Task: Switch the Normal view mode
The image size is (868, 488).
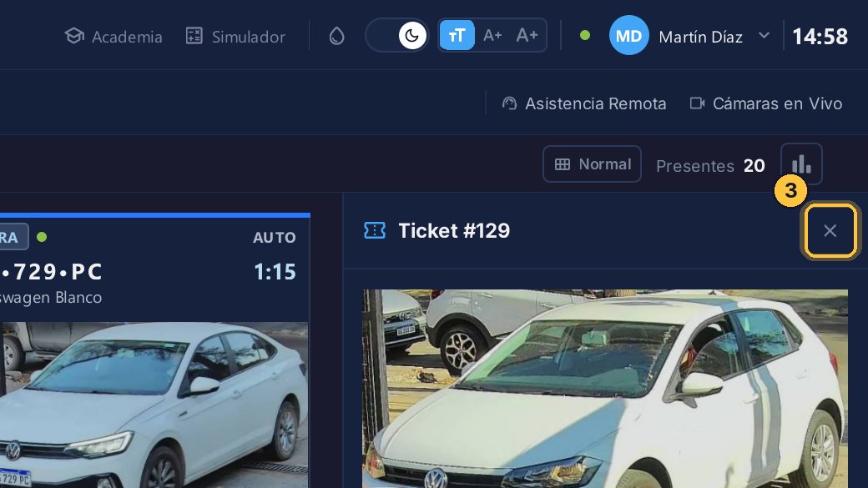Action: click(x=592, y=164)
